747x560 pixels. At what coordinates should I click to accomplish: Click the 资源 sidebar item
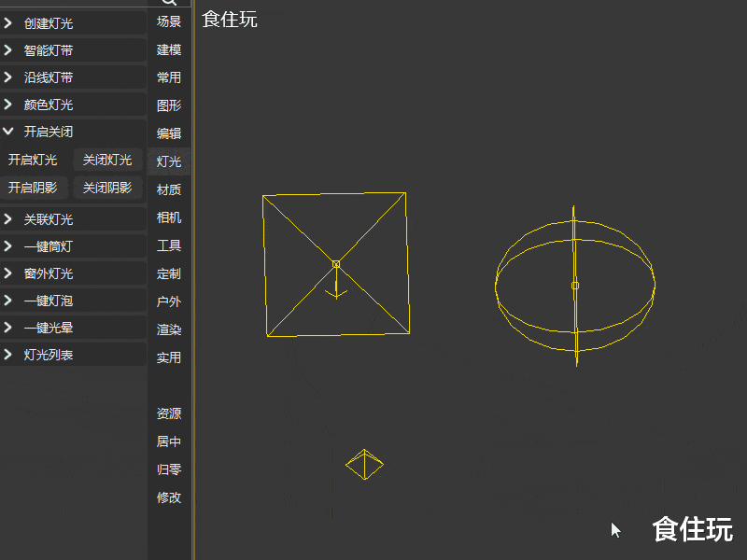tap(169, 413)
